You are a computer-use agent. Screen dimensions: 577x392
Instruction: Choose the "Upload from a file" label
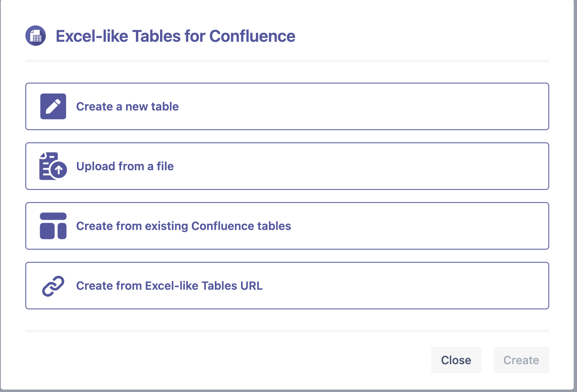pos(125,167)
